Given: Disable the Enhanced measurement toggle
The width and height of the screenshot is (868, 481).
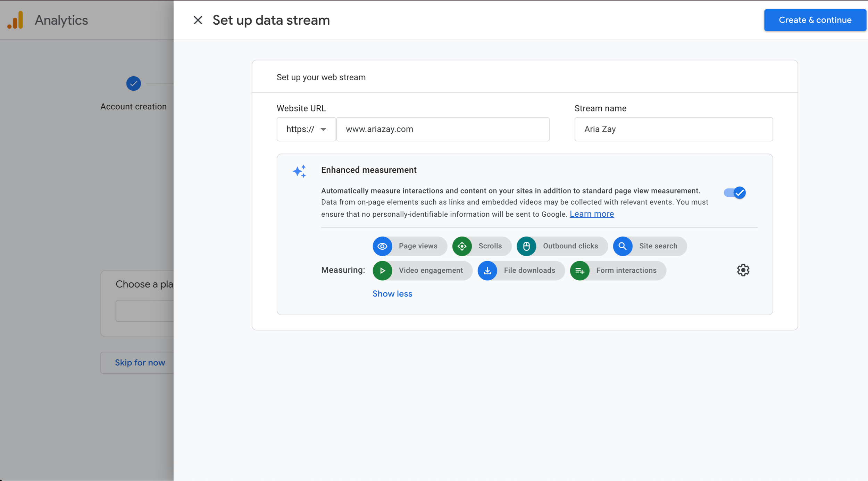Looking at the screenshot, I should 735,192.
